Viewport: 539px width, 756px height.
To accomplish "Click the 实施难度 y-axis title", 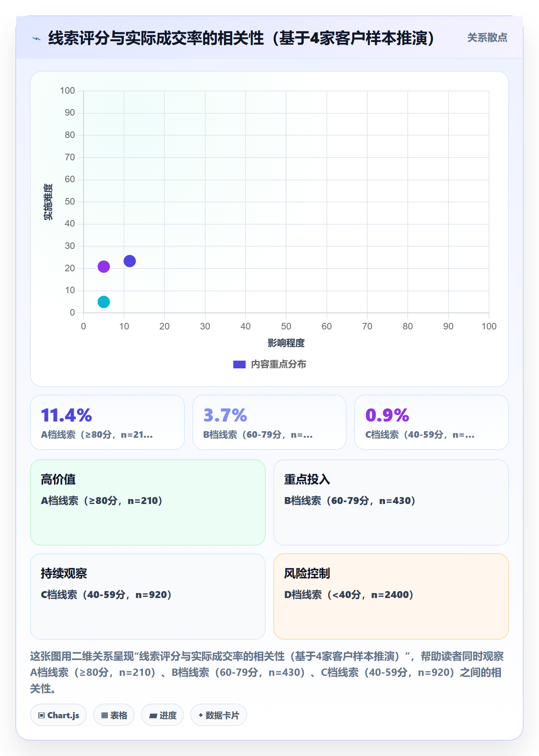I will pos(48,202).
